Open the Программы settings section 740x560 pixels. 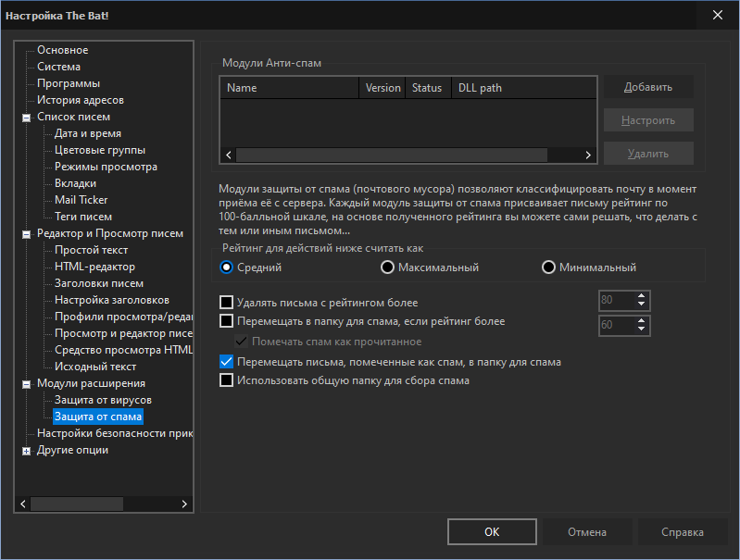pyautogui.click(x=69, y=83)
